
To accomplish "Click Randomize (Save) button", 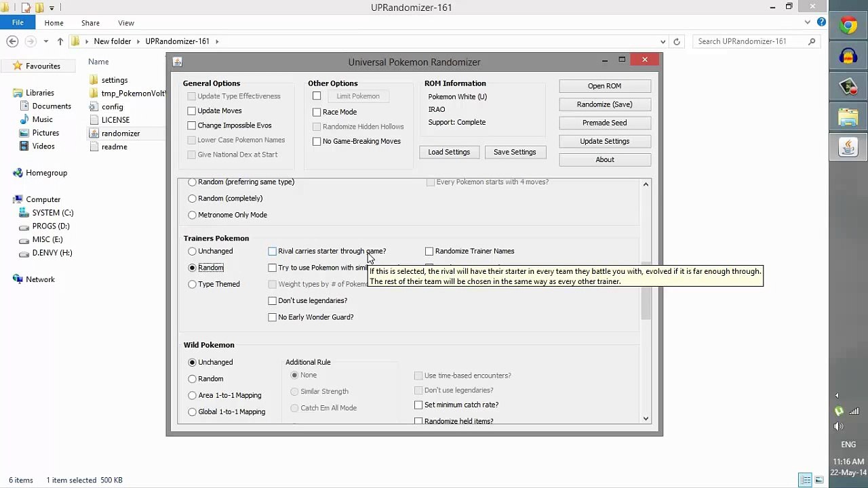I will [605, 104].
